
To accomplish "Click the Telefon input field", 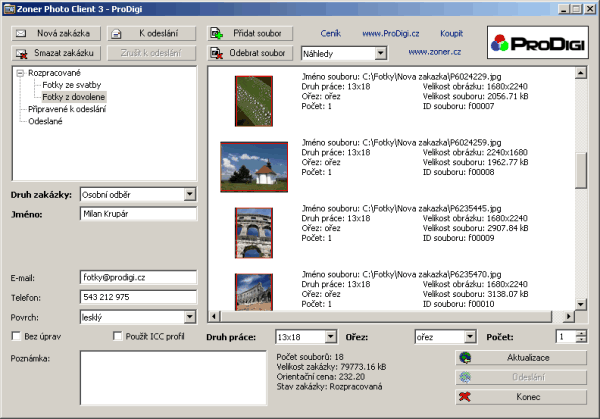I will [139, 297].
